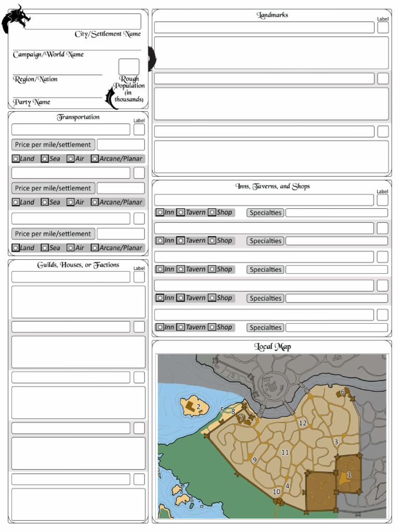Screen dimensions: 399x532
Task: Select Air in the third Transportation entry
Action: [x=70, y=248]
